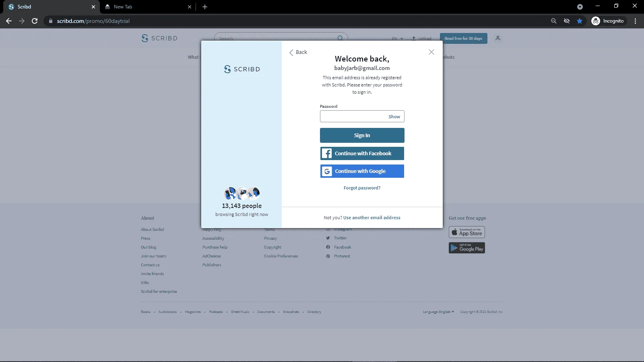Open Contact us footer link
This screenshot has width=644, height=362.
click(150, 265)
